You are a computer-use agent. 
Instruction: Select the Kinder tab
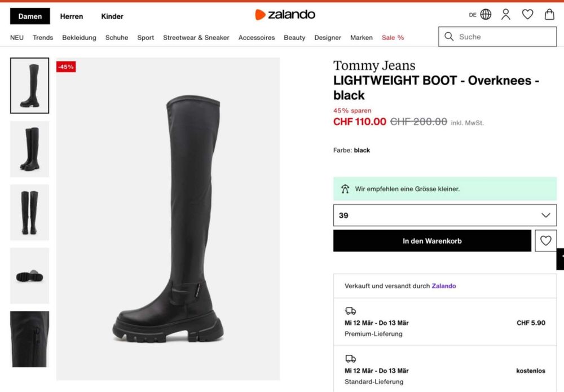tap(112, 16)
